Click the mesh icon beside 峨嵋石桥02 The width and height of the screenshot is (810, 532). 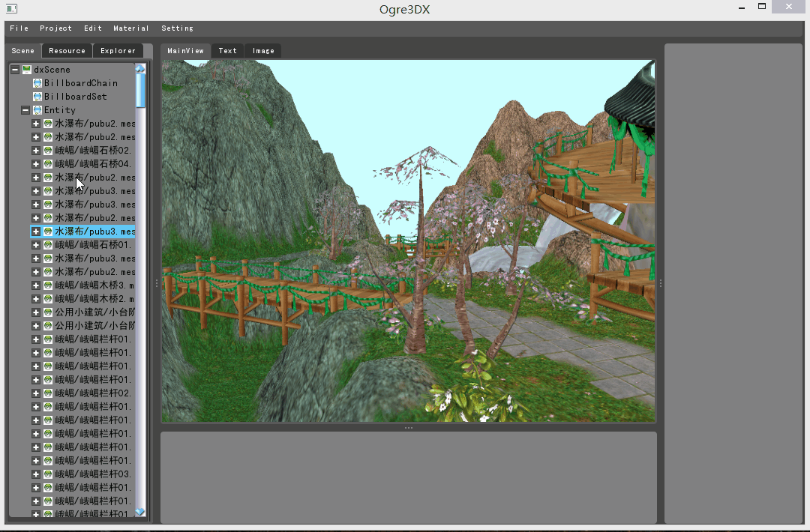point(48,151)
